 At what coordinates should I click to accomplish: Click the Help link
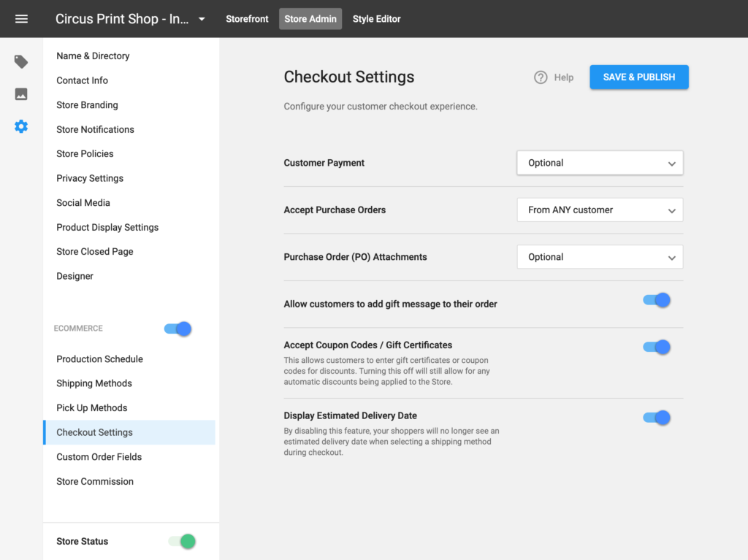[x=563, y=77]
